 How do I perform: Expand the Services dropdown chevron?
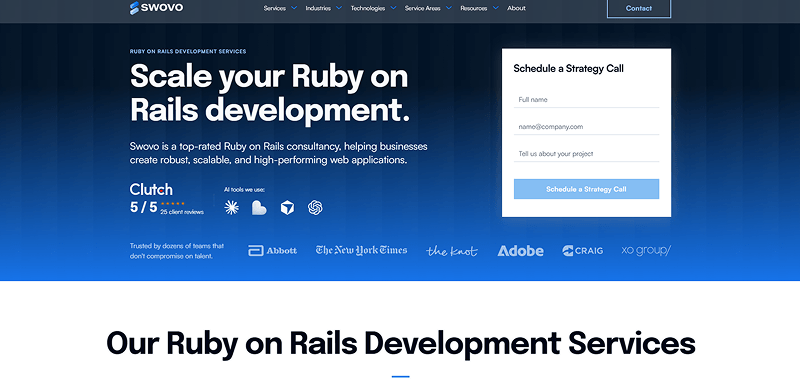coord(294,8)
